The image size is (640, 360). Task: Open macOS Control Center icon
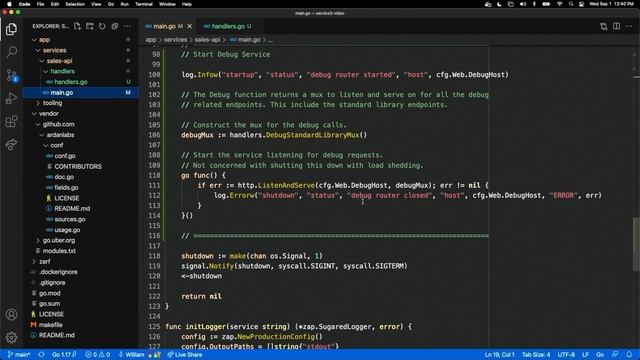[x=581, y=4]
